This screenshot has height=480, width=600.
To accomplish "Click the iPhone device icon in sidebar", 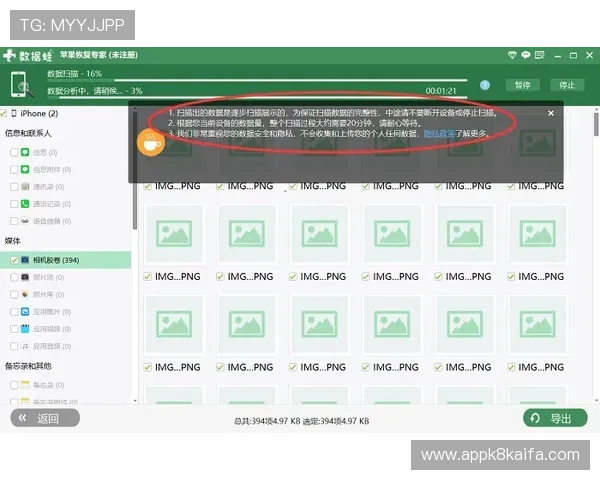I will (x=14, y=113).
